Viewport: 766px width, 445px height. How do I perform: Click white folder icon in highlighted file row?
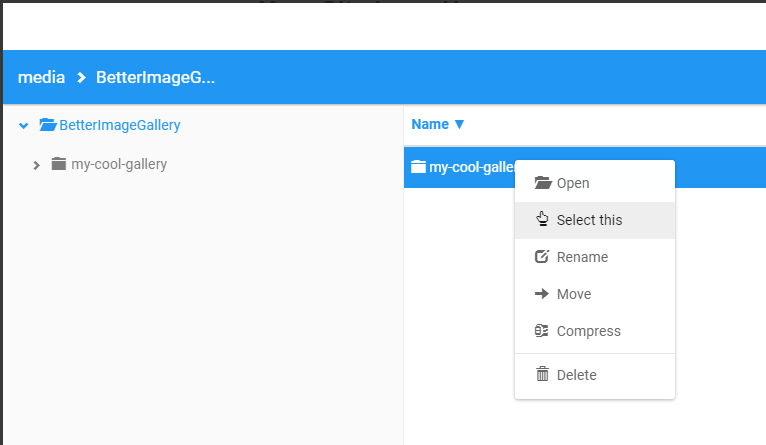click(418, 167)
